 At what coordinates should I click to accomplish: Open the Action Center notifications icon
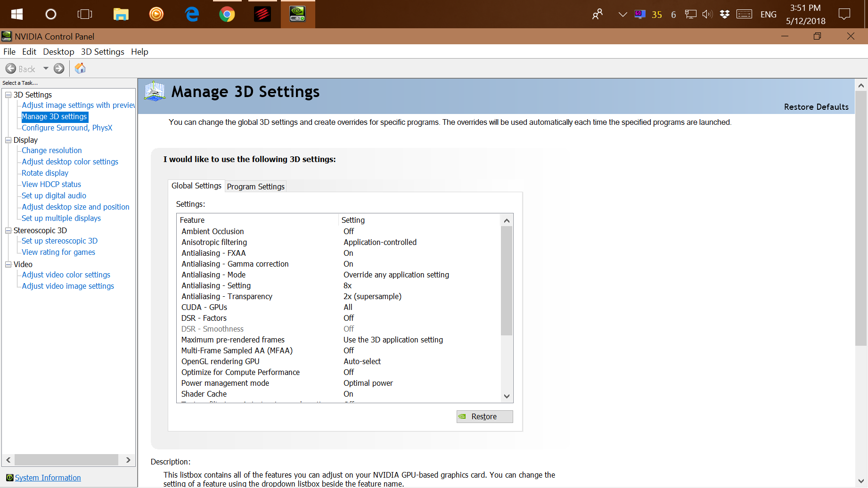pos(844,14)
